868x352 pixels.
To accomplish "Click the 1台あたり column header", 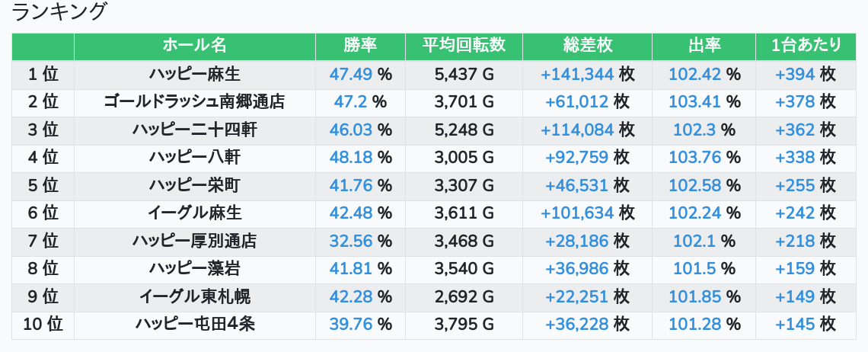I will click(806, 46).
